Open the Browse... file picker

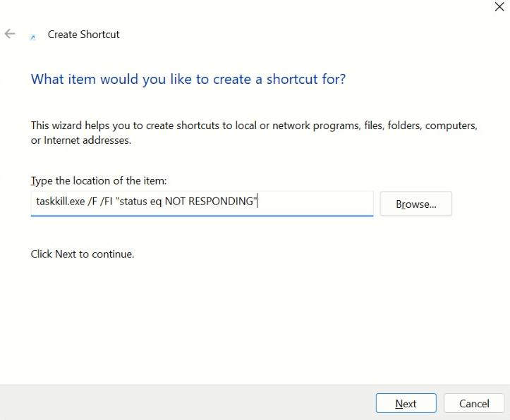[415, 204]
